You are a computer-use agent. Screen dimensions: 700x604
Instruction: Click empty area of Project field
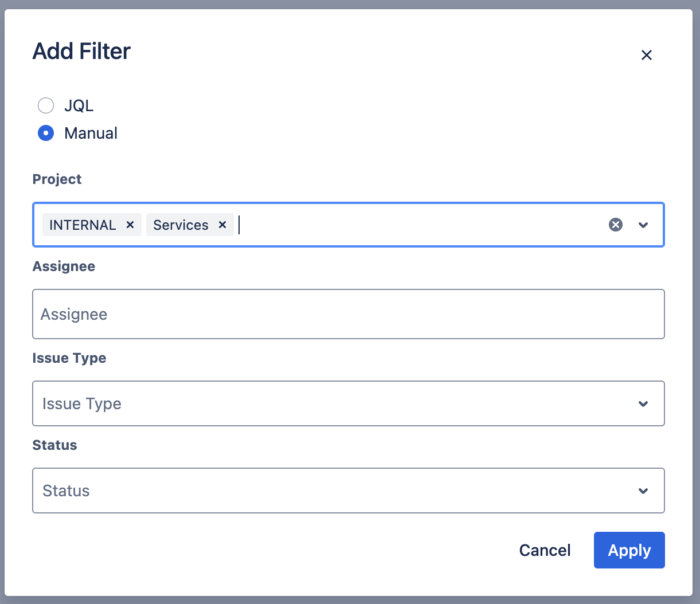(x=419, y=225)
